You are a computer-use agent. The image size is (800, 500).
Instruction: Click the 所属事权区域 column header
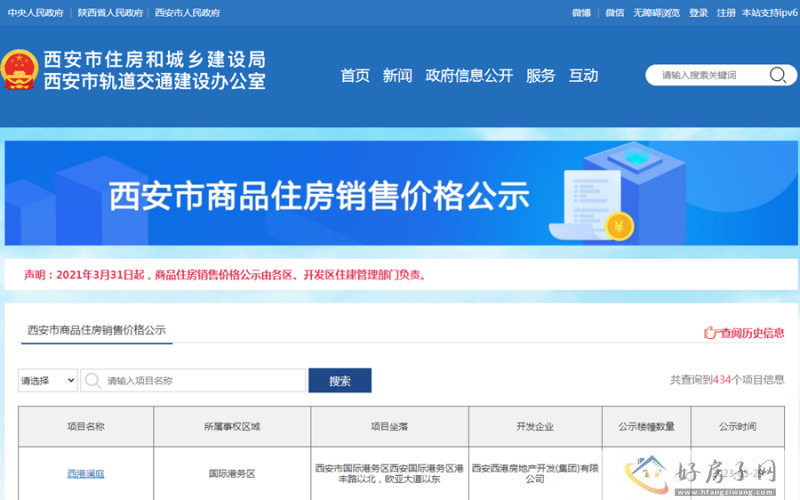tap(232, 427)
